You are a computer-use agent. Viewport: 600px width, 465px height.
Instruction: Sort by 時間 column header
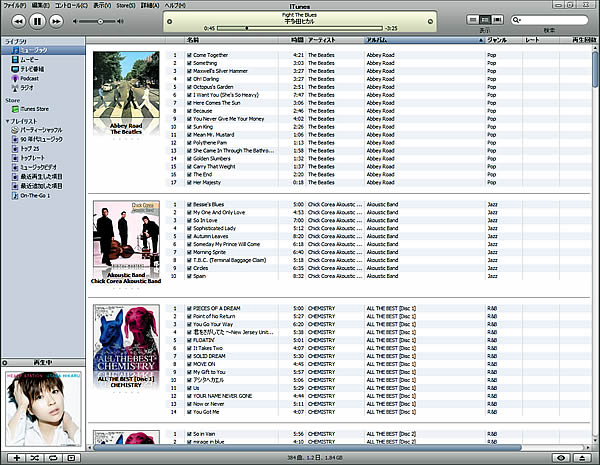[x=292, y=40]
